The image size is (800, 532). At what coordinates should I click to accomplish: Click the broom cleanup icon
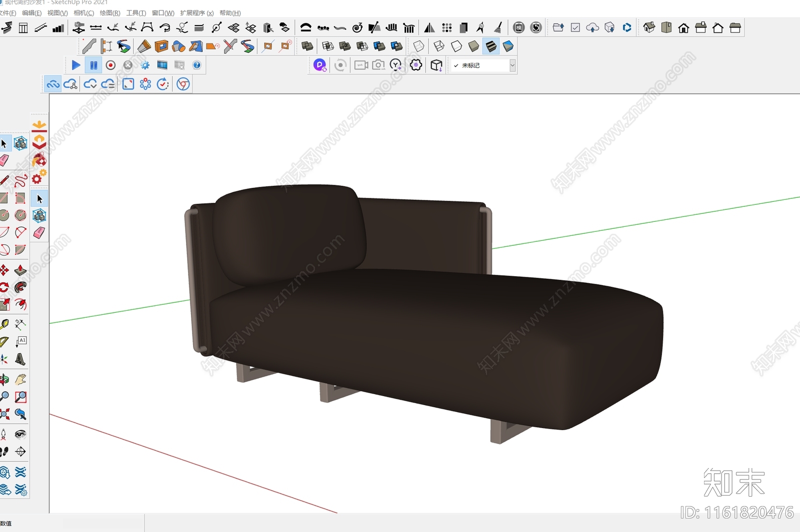coord(498,27)
